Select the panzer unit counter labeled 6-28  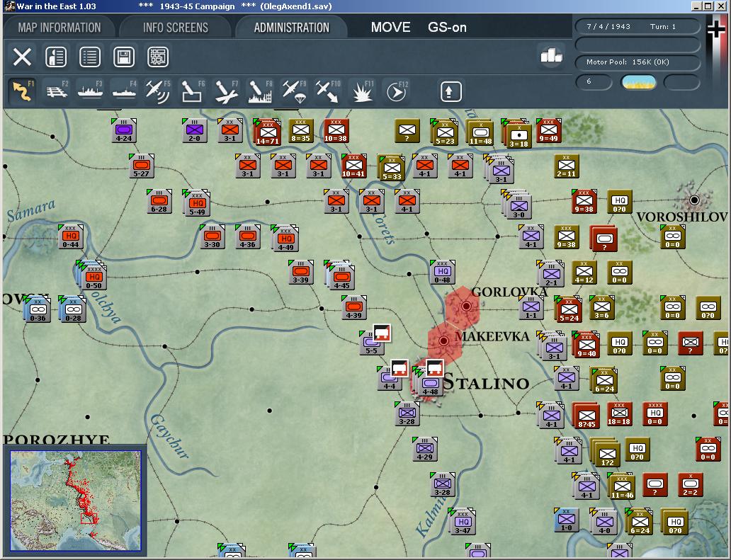click(x=159, y=201)
